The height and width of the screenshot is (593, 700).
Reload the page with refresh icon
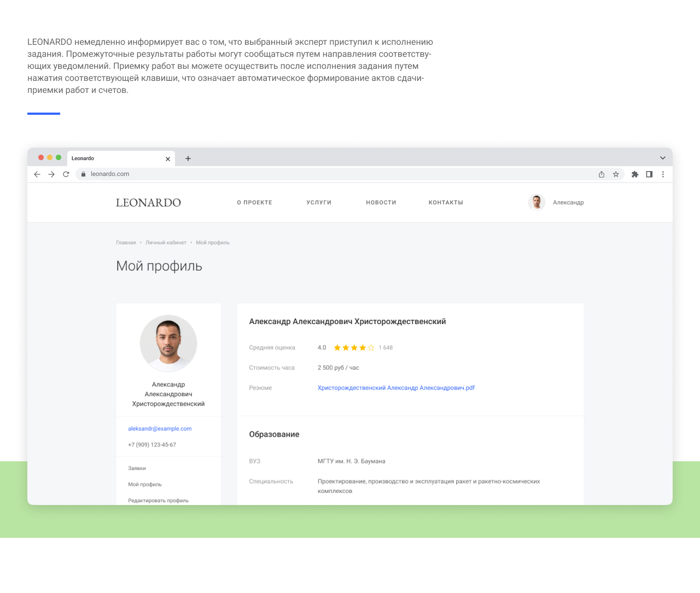coord(66,174)
